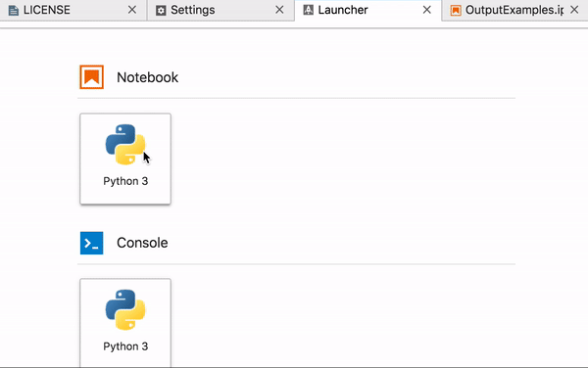The width and height of the screenshot is (588, 368).
Task: Click the orange Notebook section icon
Action: 91,77
